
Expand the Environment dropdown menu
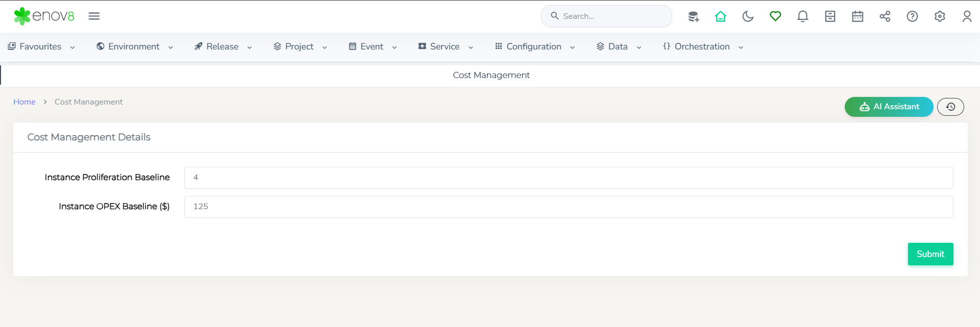(135, 46)
